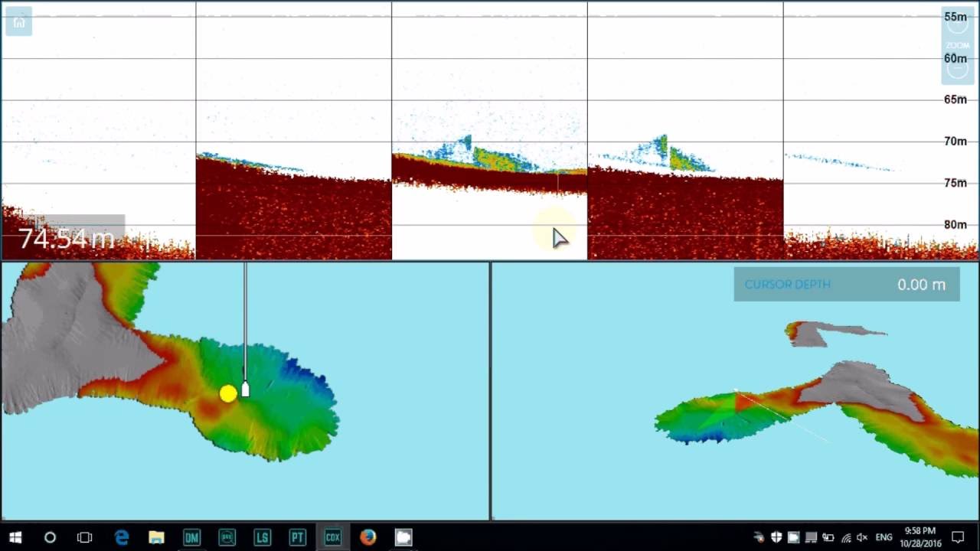Launch Firefox from the taskbar
Screen dimensions: 980x551
pyautogui.click(x=368, y=537)
